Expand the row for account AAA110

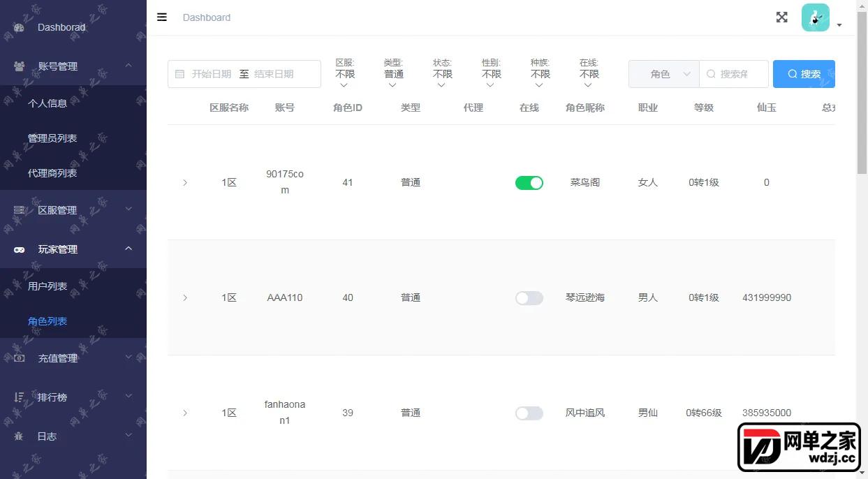point(185,298)
